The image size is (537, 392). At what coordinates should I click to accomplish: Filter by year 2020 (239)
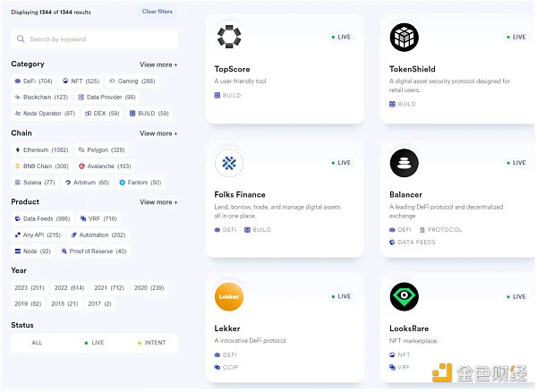point(149,288)
